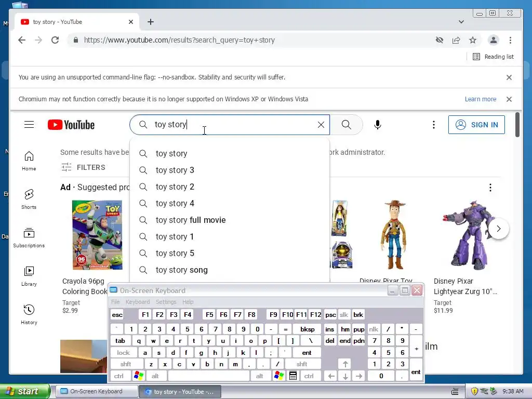Open the Crayola Coloring Book product
Viewport: 532px width, 399px height.
tap(97, 235)
